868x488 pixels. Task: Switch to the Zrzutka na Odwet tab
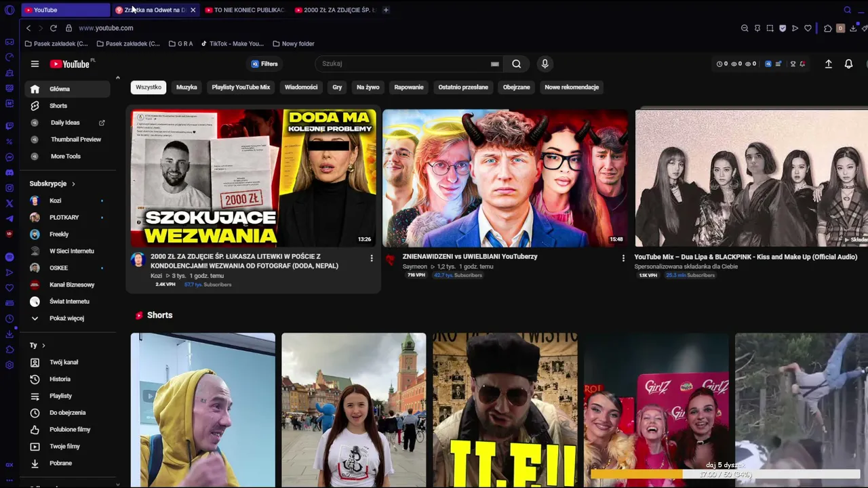click(x=155, y=10)
